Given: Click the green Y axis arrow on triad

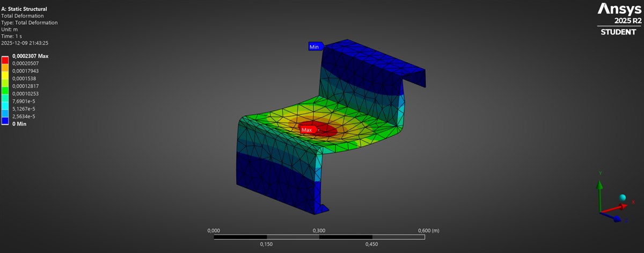Looking at the screenshot, I should [x=601, y=185].
